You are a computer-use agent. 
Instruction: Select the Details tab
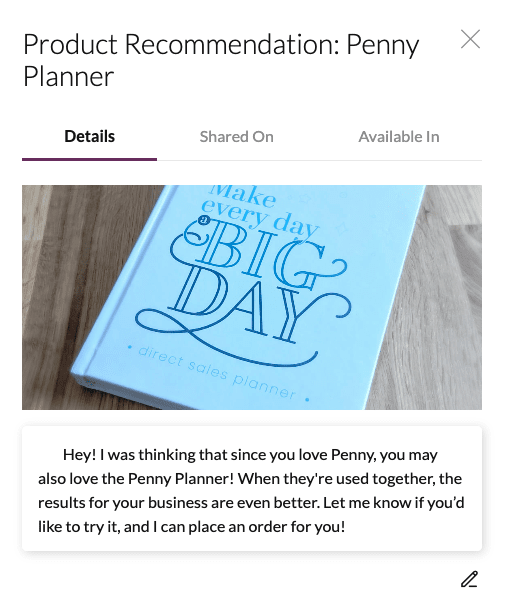89,137
